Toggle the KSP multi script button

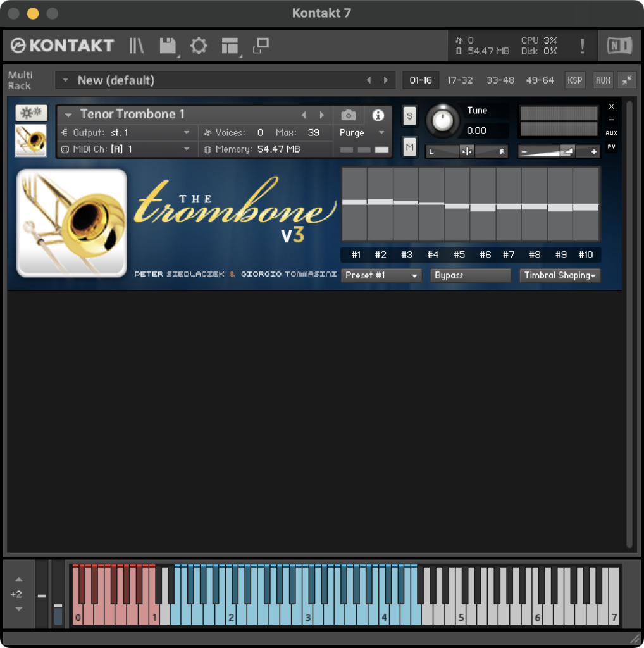(574, 80)
